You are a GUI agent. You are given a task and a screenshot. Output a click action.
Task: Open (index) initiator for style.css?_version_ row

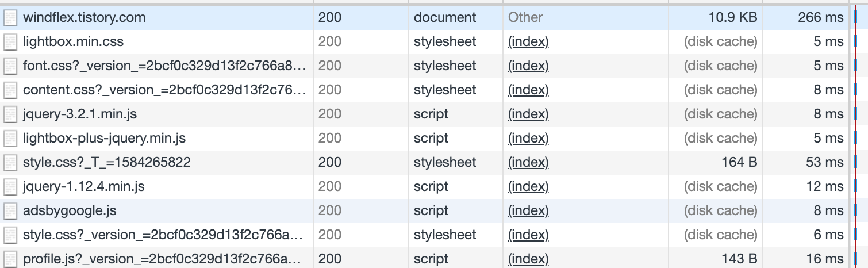tap(528, 235)
